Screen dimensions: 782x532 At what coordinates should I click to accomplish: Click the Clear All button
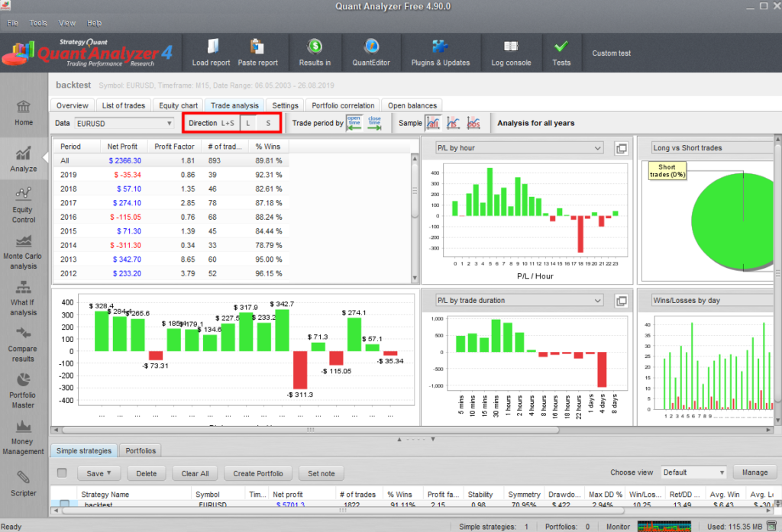(195, 473)
